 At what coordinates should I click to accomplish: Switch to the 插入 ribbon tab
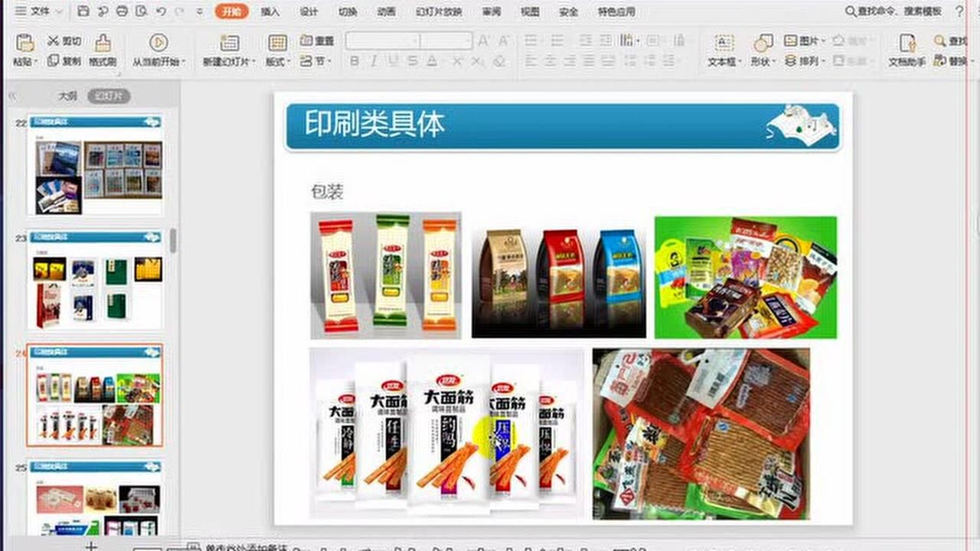coord(270,11)
